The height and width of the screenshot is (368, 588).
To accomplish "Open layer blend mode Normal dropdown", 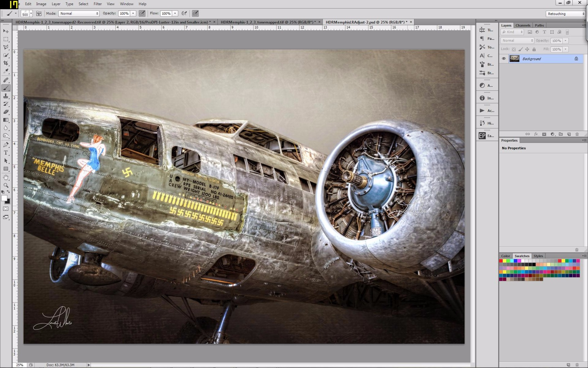I will tap(517, 41).
